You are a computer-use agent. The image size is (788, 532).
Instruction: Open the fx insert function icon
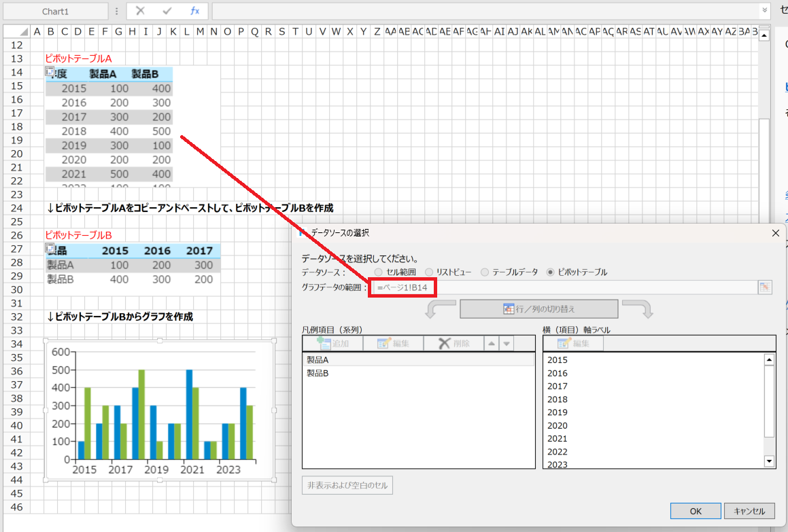point(194,11)
